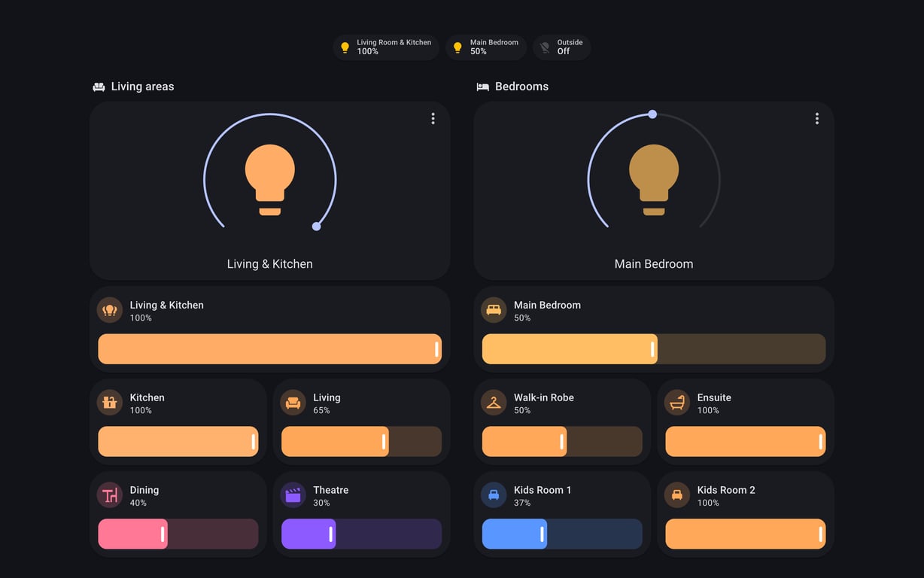Click the Kitchen tile icon
924x578 pixels.
coord(110,403)
